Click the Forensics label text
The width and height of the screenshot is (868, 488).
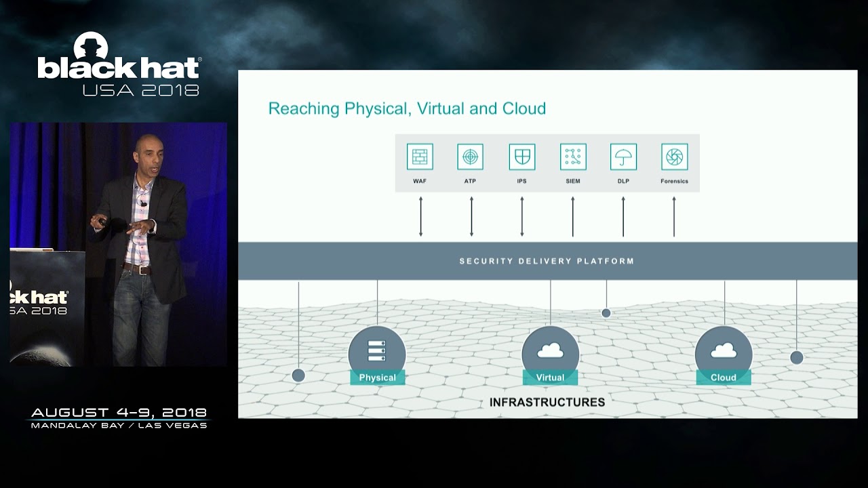(x=675, y=181)
